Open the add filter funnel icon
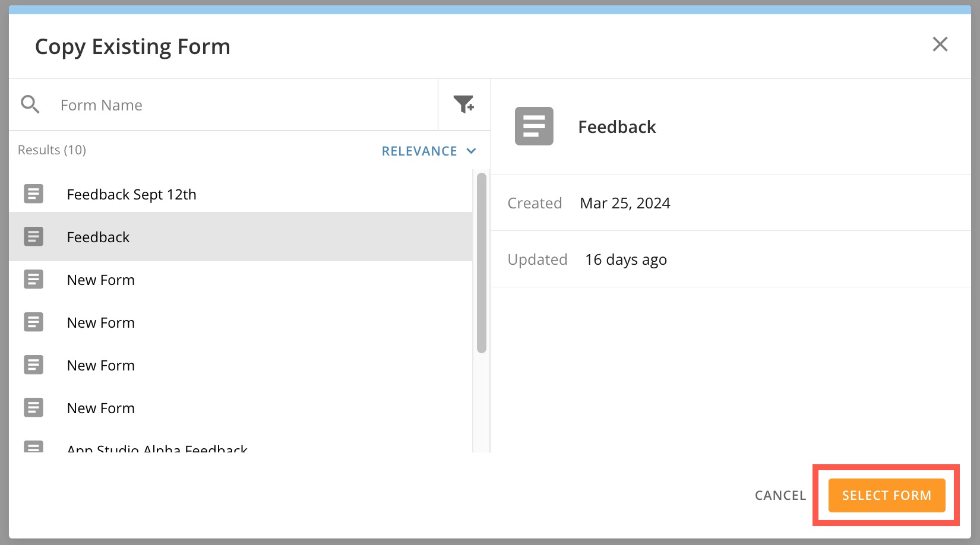 (463, 104)
